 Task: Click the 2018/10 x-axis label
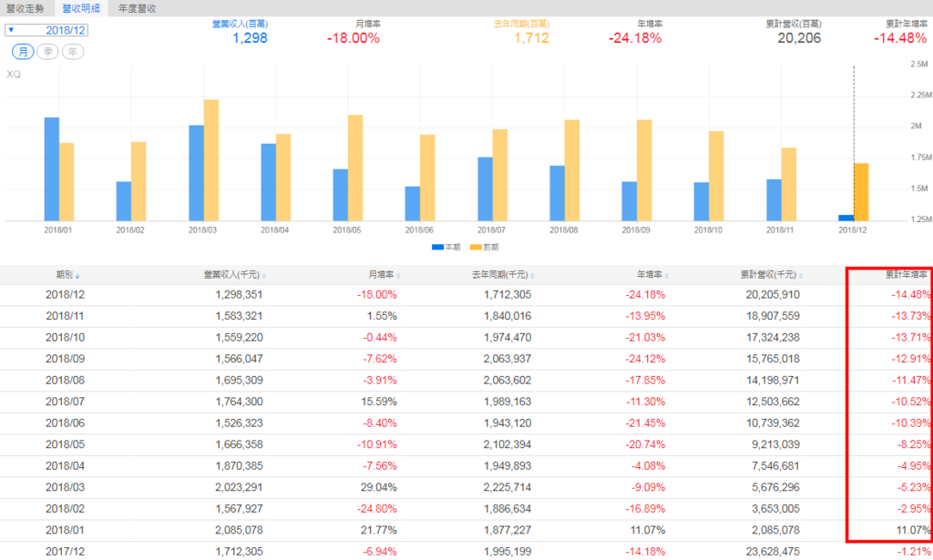click(x=708, y=230)
